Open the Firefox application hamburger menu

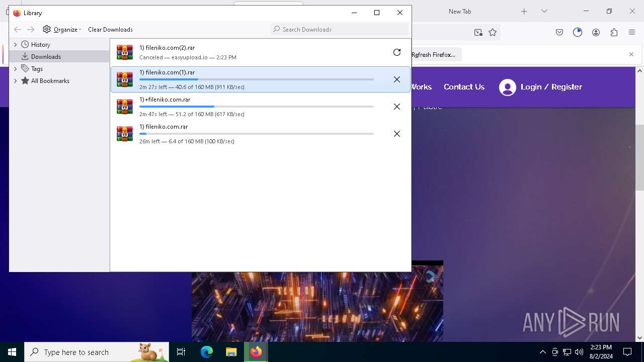632,32
